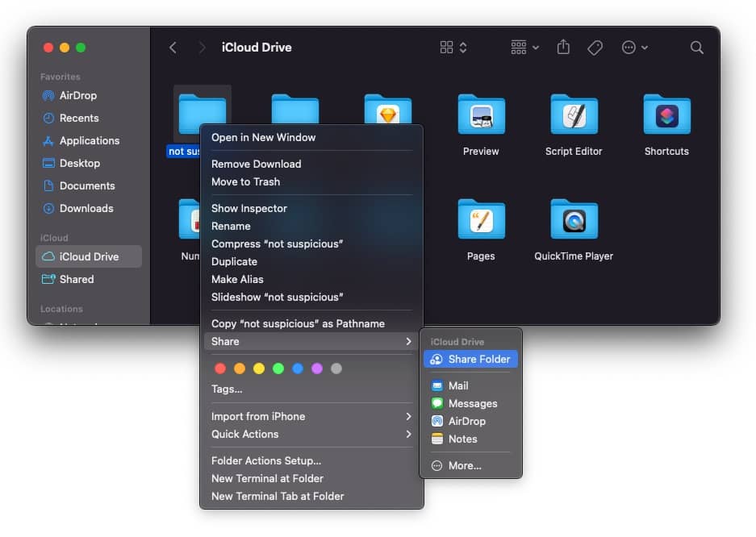756x537 pixels.
Task: Expand the Quick Actions submenu
Action: [311, 435]
